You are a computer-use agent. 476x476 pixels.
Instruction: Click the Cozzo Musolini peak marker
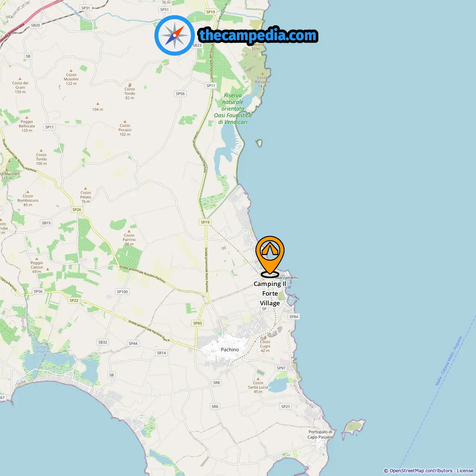click(x=71, y=70)
